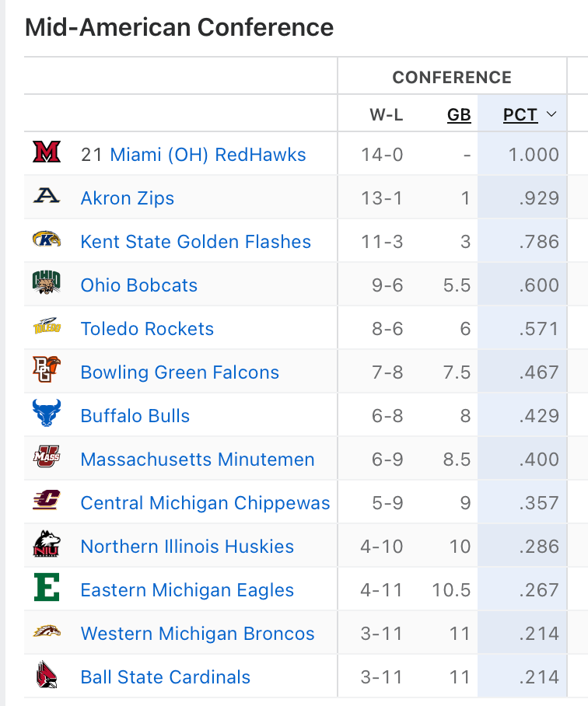Sort standings by PCT column header

point(520,115)
